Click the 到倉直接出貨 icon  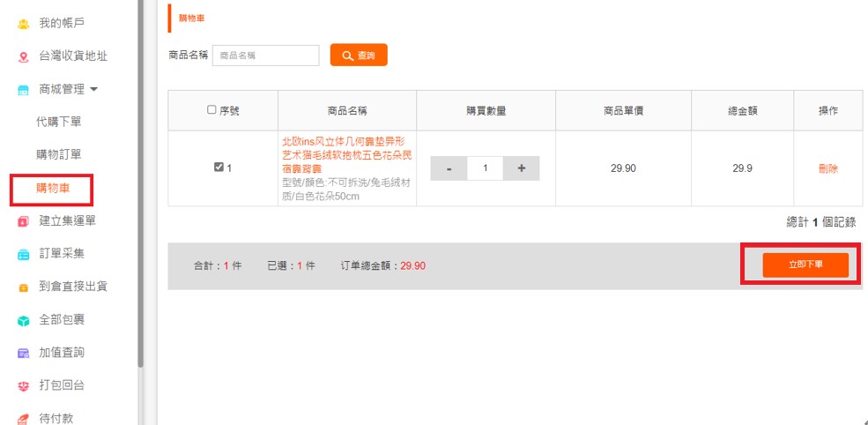(24, 287)
